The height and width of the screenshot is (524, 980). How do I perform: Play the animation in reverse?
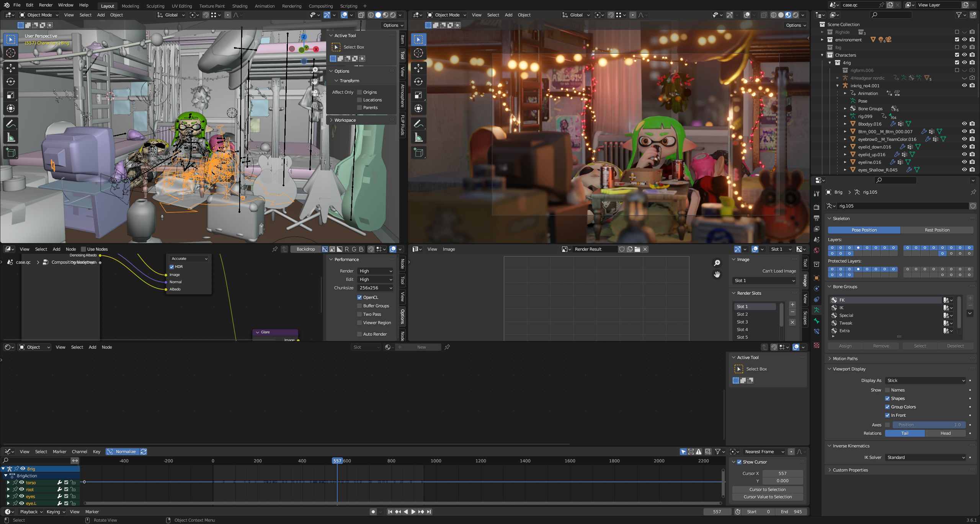406,512
